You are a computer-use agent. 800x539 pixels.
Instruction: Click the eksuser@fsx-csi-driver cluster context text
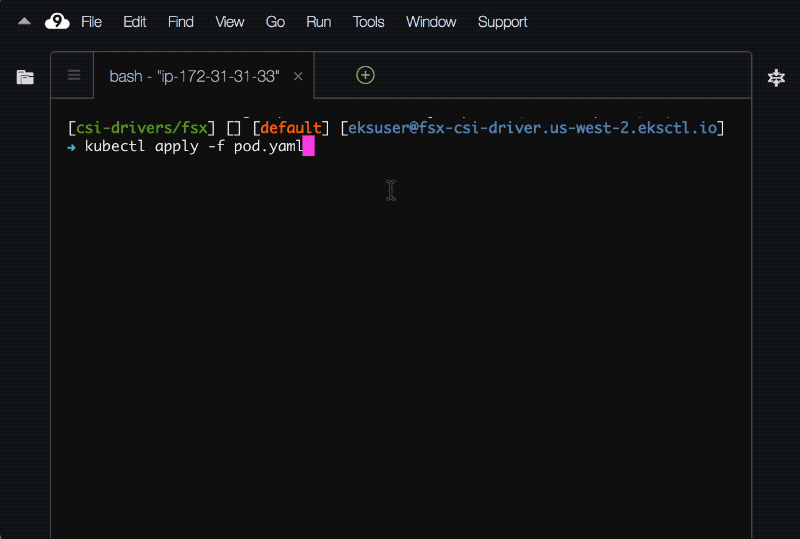pos(532,128)
